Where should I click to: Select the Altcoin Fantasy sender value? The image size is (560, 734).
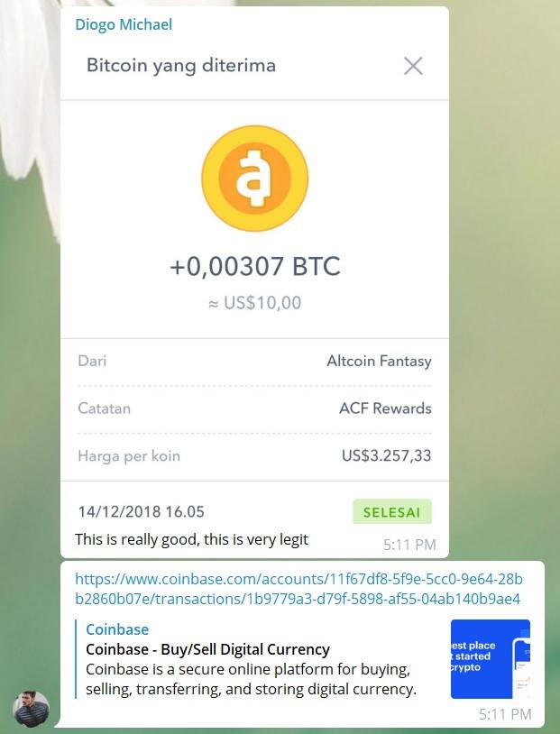379,361
